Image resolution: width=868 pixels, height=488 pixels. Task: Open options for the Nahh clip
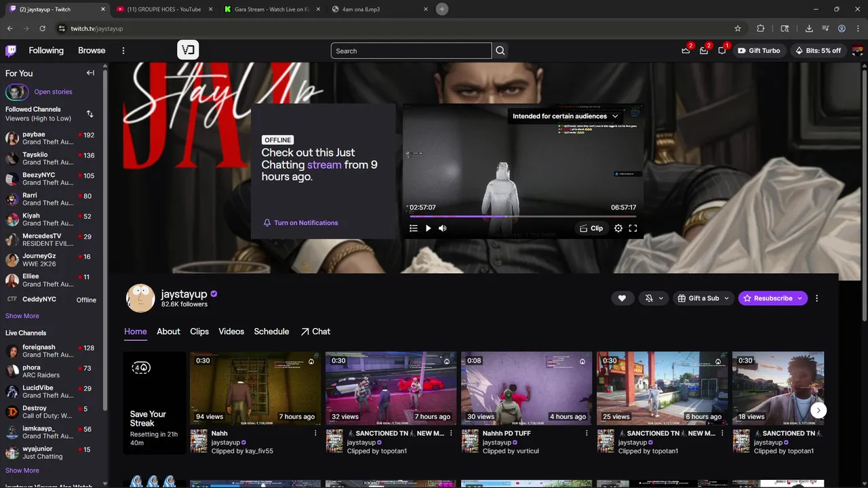[x=315, y=433]
